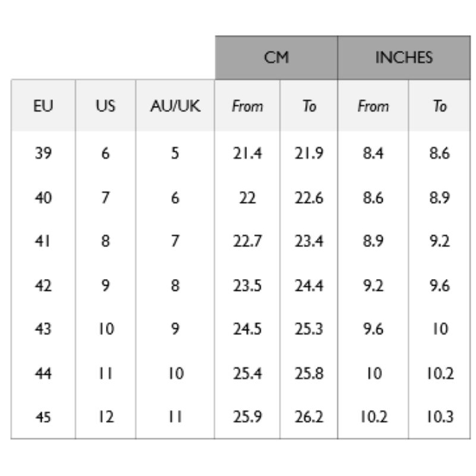The image size is (476, 476).
Task: Select the 26.2 cm value
Action: point(309,417)
